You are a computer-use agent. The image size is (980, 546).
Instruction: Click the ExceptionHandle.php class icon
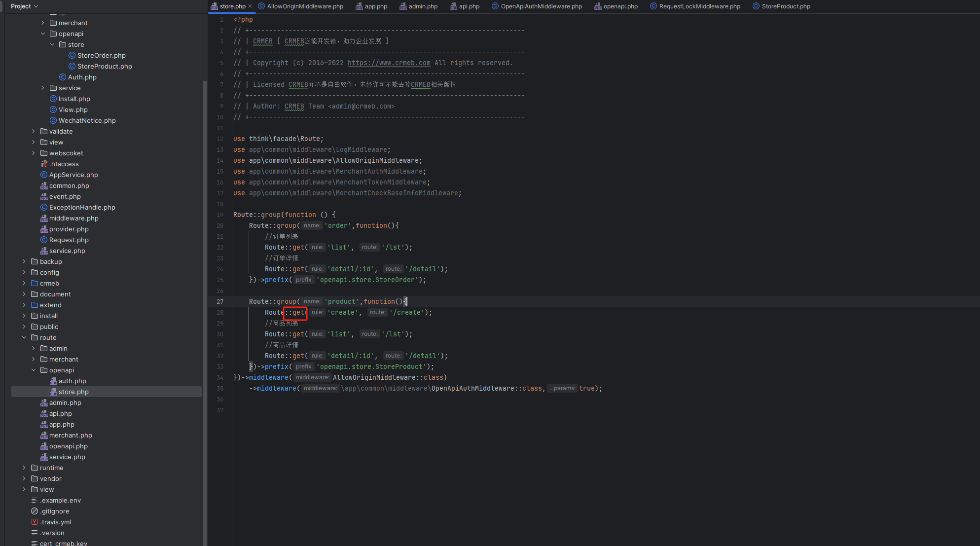coord(44,208)
